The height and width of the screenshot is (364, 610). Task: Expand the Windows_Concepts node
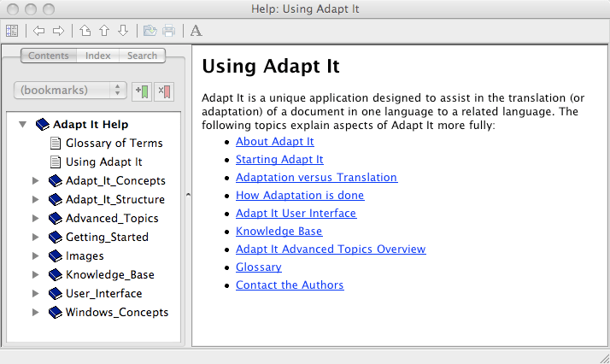[x=35, y=312]
